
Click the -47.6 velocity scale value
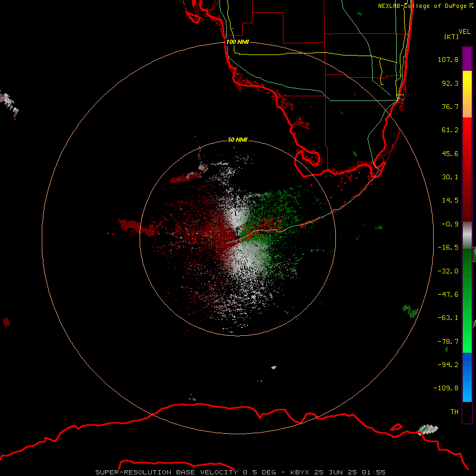448,295
